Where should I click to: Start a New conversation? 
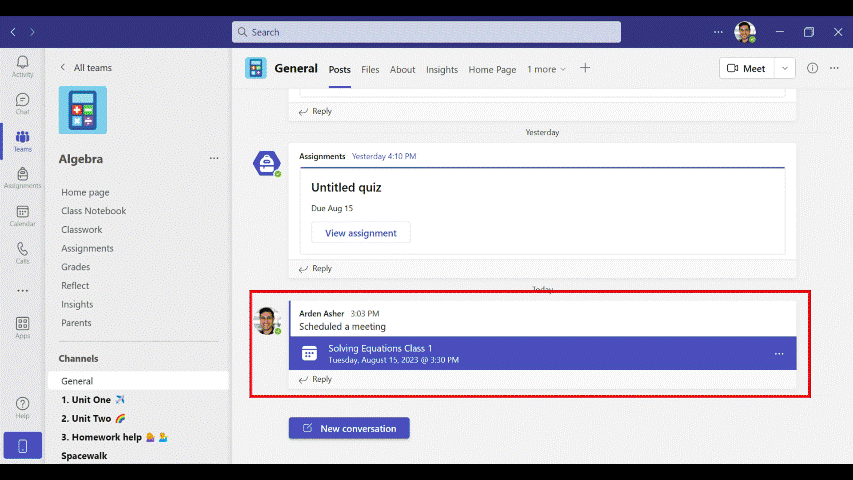349,428
